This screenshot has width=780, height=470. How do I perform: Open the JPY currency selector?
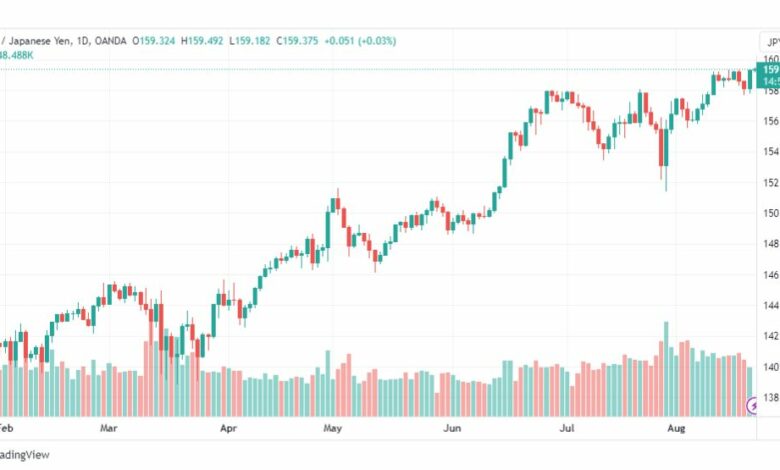click(x=771, y=42)
